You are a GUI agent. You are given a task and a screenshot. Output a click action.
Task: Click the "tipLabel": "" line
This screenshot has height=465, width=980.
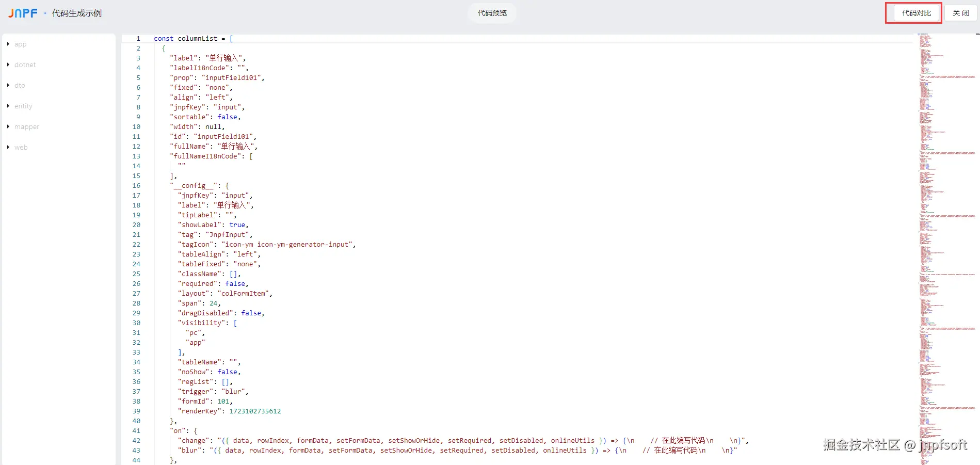click(x=207, y=215)
